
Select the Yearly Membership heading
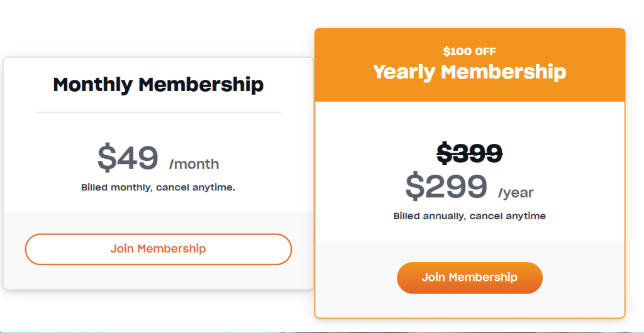pos(469,72)
